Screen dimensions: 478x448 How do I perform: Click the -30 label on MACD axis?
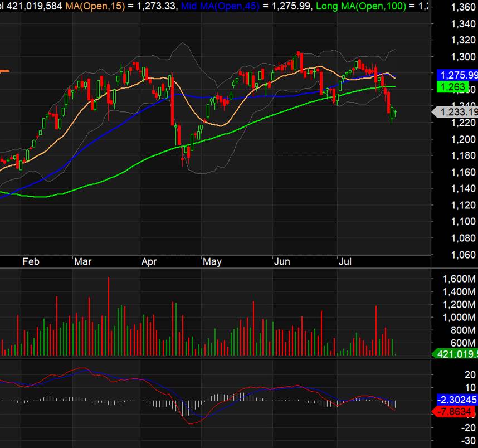[x=468, y=441]
